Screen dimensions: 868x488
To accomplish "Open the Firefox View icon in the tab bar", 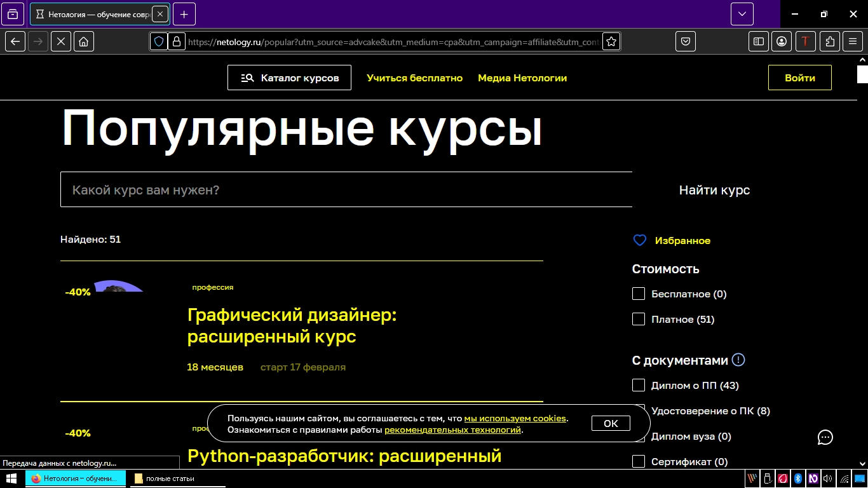I will tap(13, 14).
